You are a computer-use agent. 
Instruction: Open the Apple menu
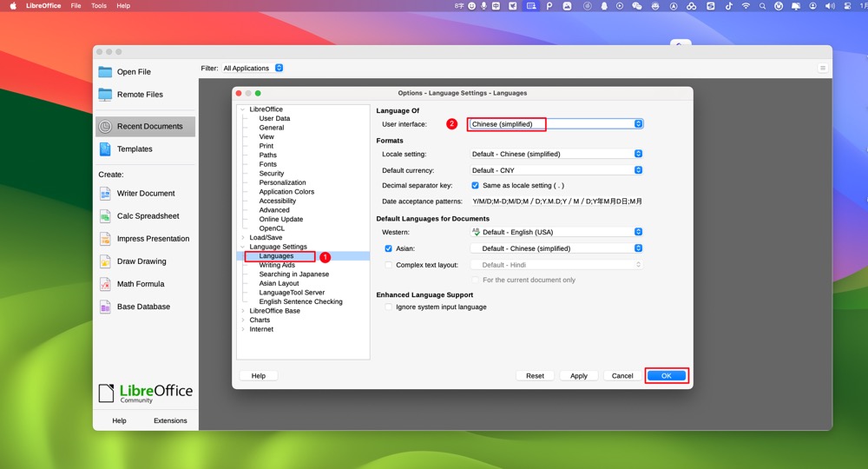(13, 5)
